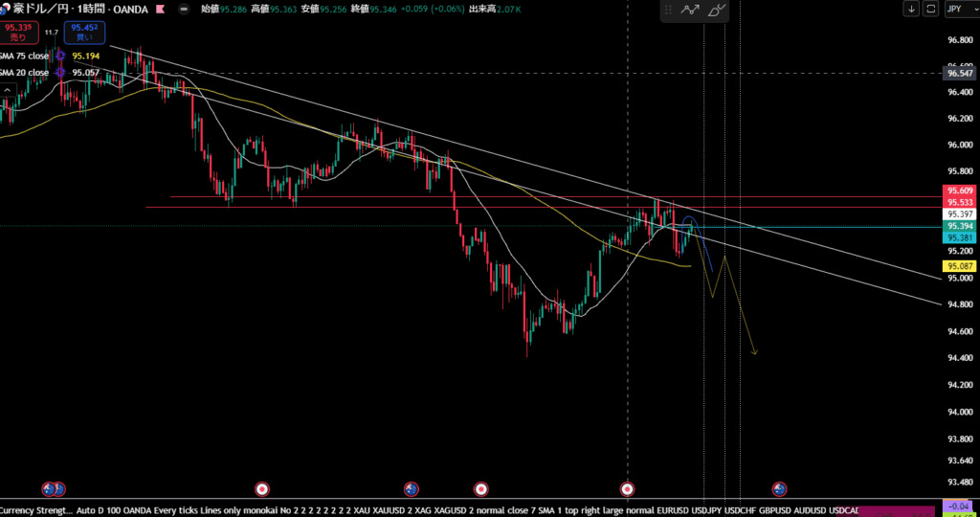Image resolution: width=980 pixels, height=517 pixels.
Task: Click the down arrow button near JPY
Action: pyautogui.click(x=912, y=9)
